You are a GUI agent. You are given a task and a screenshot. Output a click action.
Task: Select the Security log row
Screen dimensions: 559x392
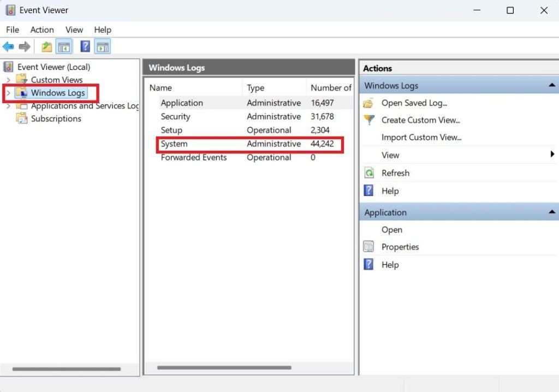[x=255, y=116]
